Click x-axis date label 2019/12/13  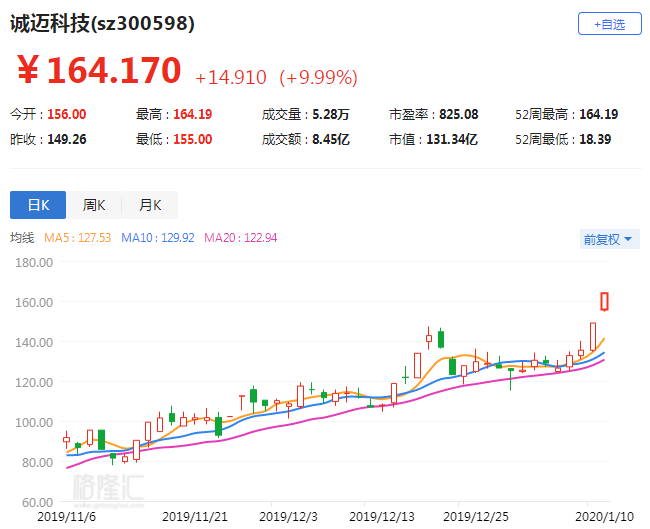[382, 517]
